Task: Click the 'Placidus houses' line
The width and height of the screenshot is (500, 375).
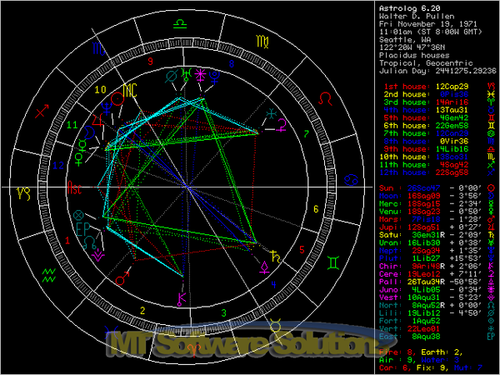Action: click(x=414, y=55)
